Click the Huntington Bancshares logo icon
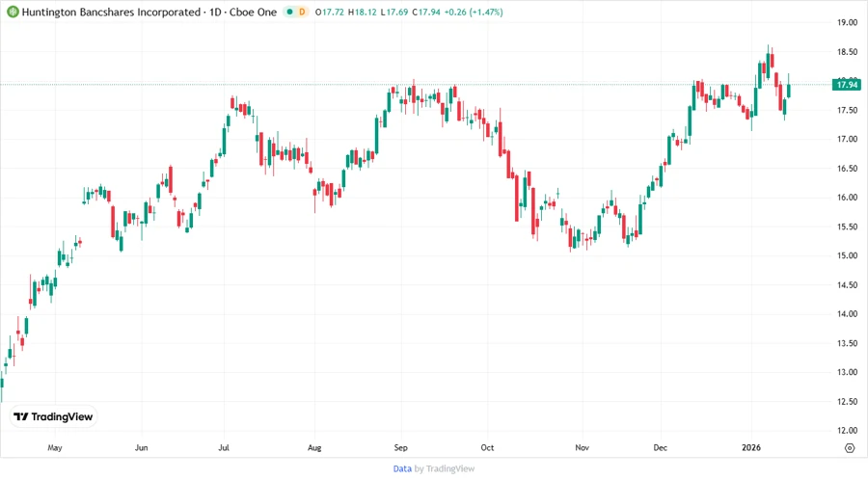This screenshot has width=868, height=480. click(x=13, y=12)
